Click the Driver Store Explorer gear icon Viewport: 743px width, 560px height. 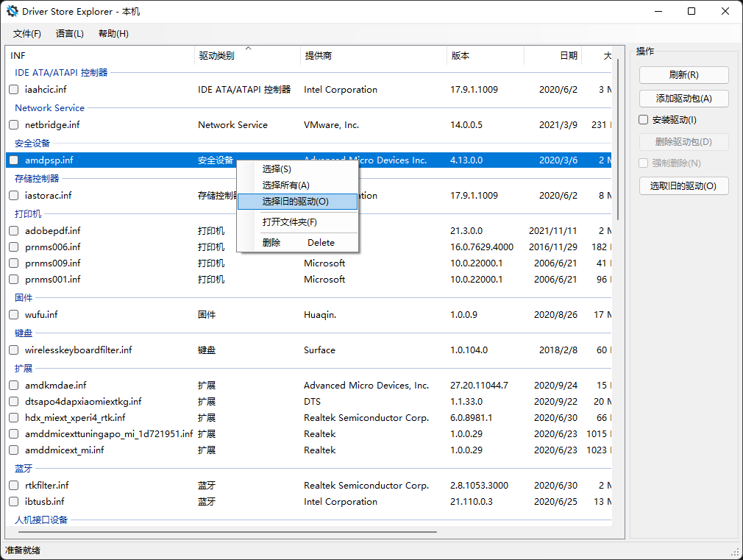[x=12, y=11]
